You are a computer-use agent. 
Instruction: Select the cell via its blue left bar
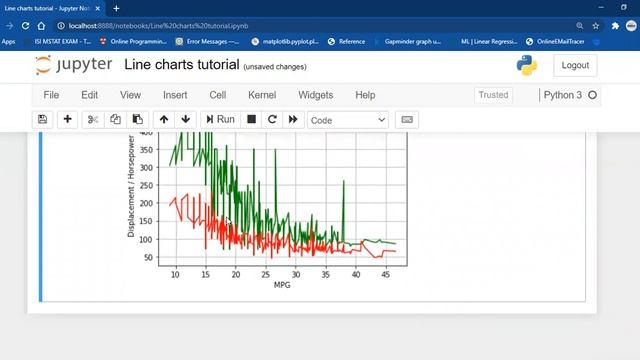(40, 217)
